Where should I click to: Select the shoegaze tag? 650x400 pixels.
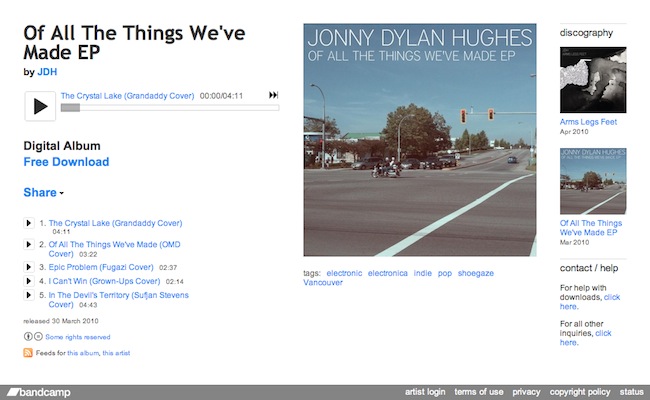[476, 273]
